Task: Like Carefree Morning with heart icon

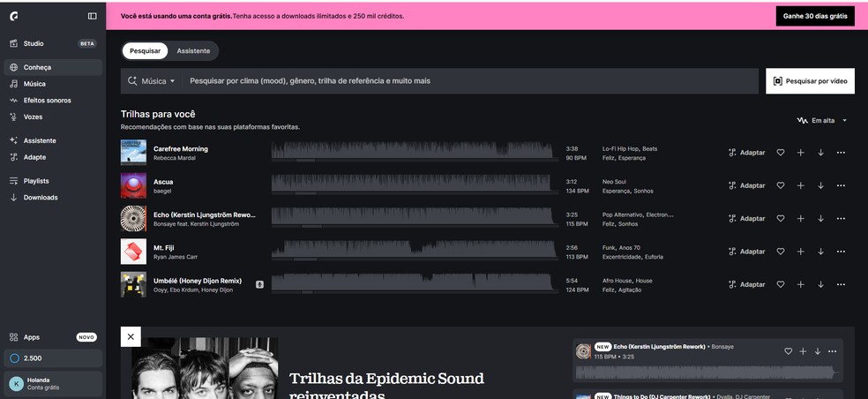Action: [781, 153]
